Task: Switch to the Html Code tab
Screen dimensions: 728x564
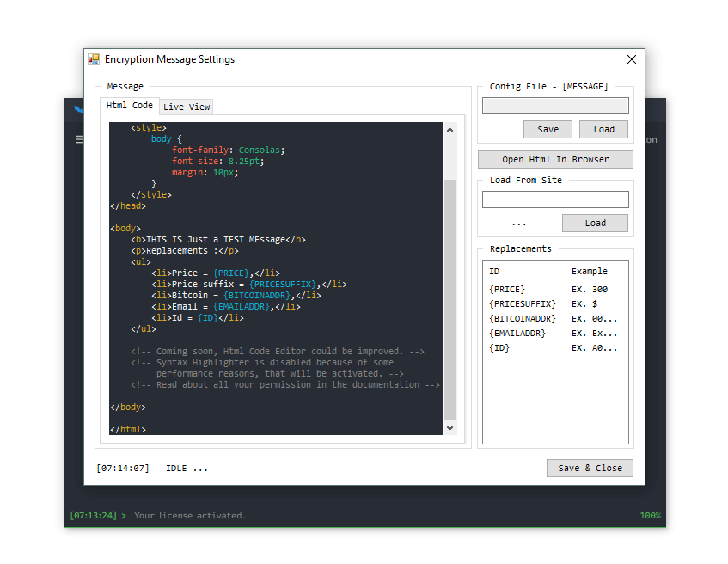Action: (130, 106)
